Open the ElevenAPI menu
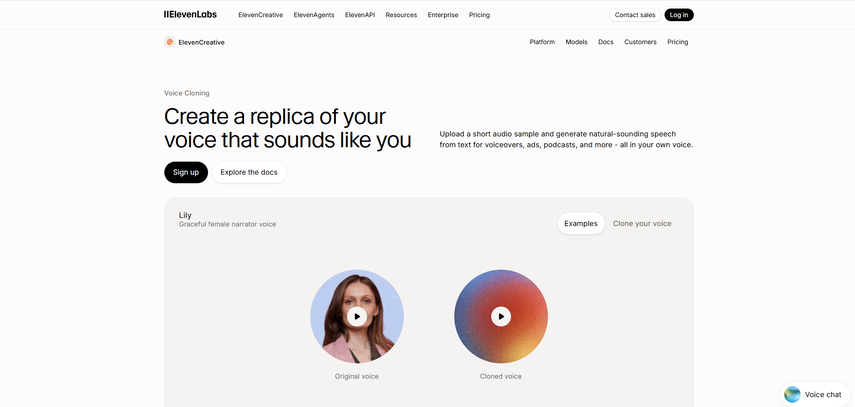 click(x=360, y=15)
